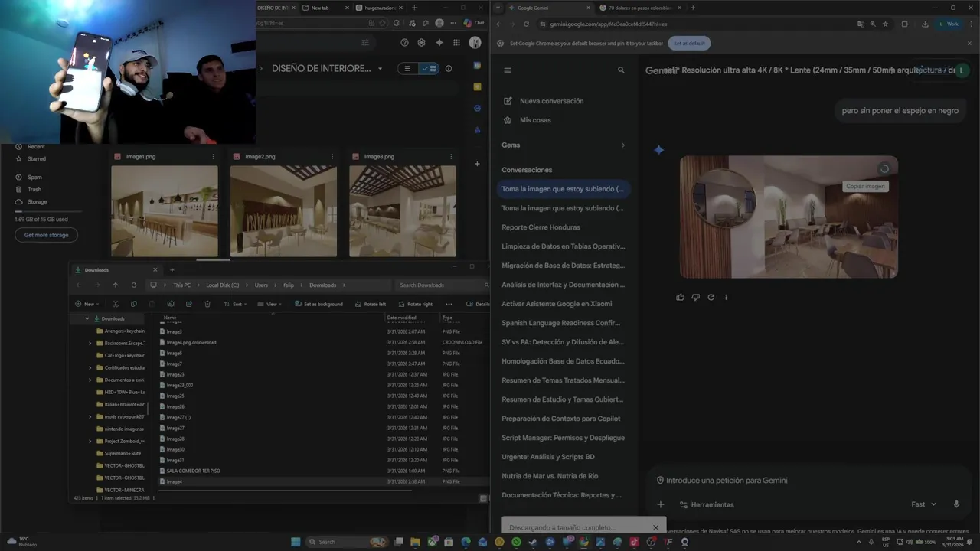The width and height of the screenshot is (980, 551).
Task: Open Gemini sidebar hamburger menu
Action: point(507,70)
